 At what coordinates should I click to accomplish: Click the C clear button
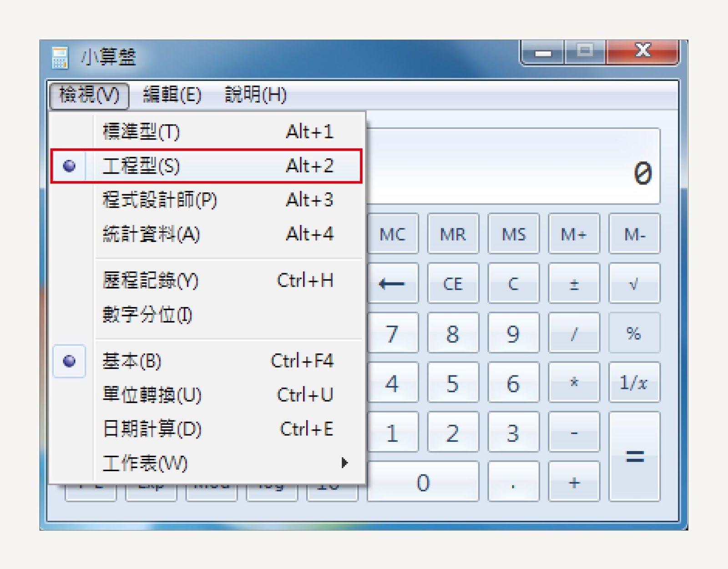(514, 283)
